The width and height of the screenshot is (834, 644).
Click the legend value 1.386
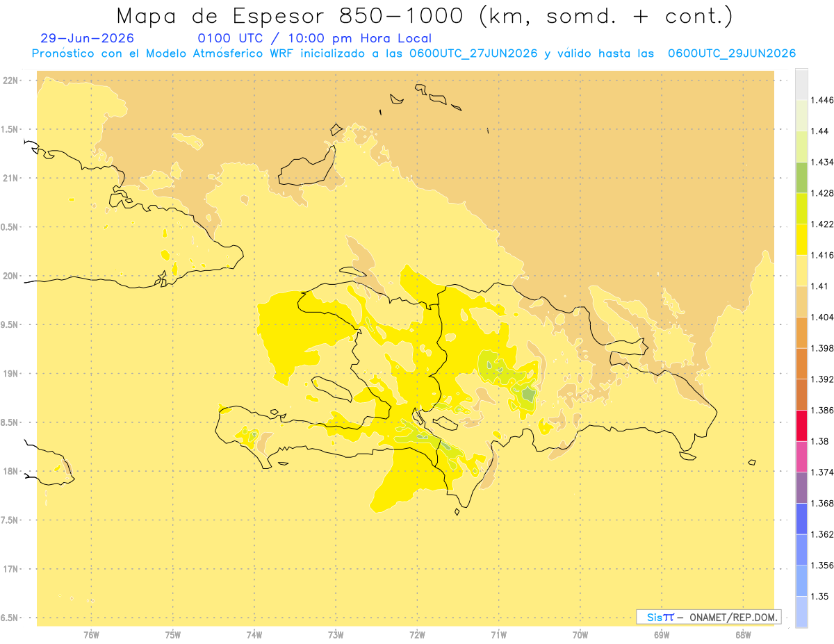[x=823, y=410]
